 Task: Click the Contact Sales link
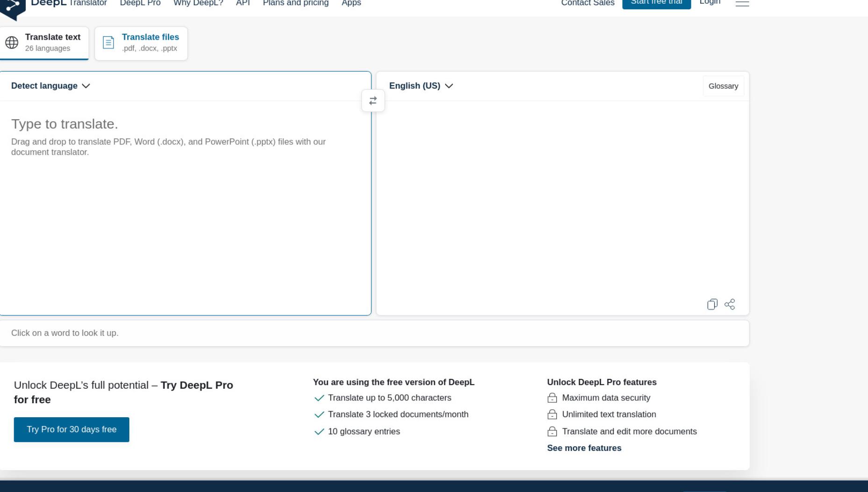point(588,3)
